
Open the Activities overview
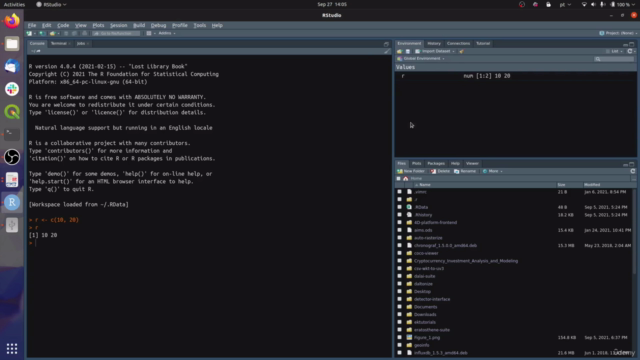14,4
